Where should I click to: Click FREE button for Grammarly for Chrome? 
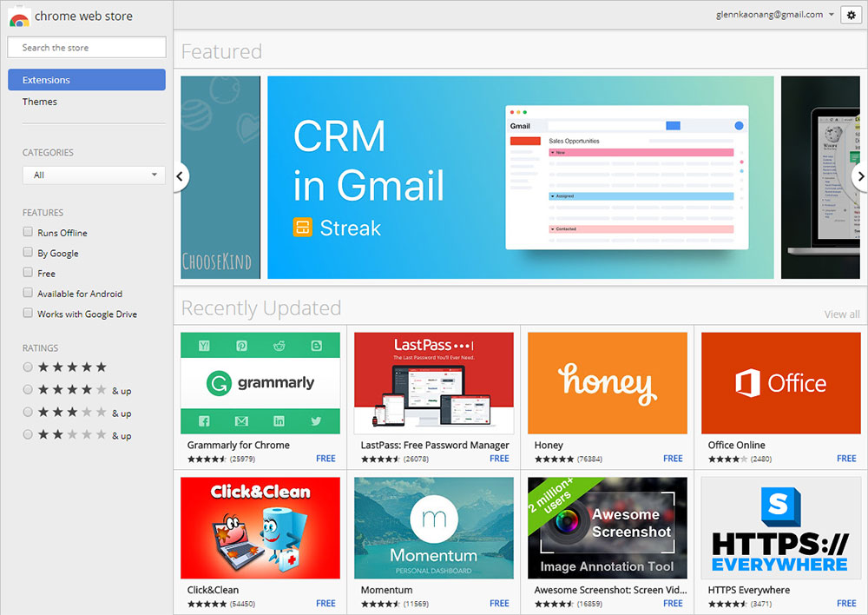pyautogui.click(x=325, y=459)
